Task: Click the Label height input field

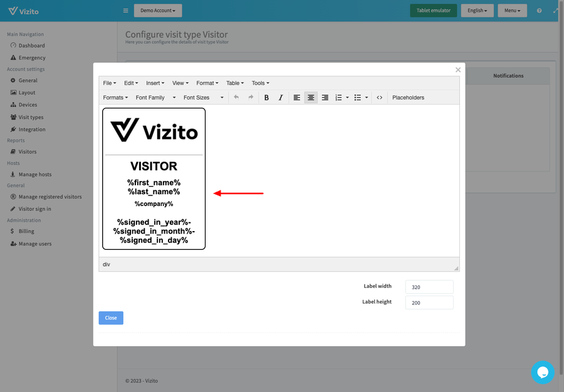Action: tap(429, 302)
